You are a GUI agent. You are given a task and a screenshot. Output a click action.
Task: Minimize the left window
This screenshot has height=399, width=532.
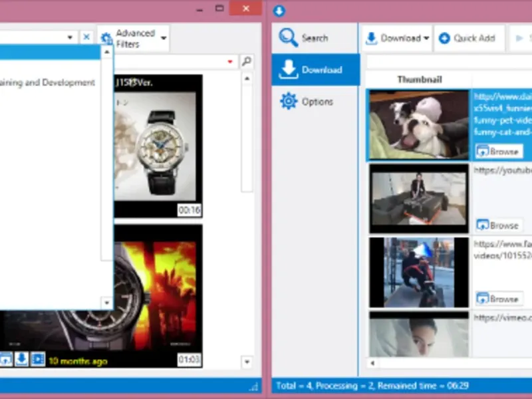[x=199, y=9]
